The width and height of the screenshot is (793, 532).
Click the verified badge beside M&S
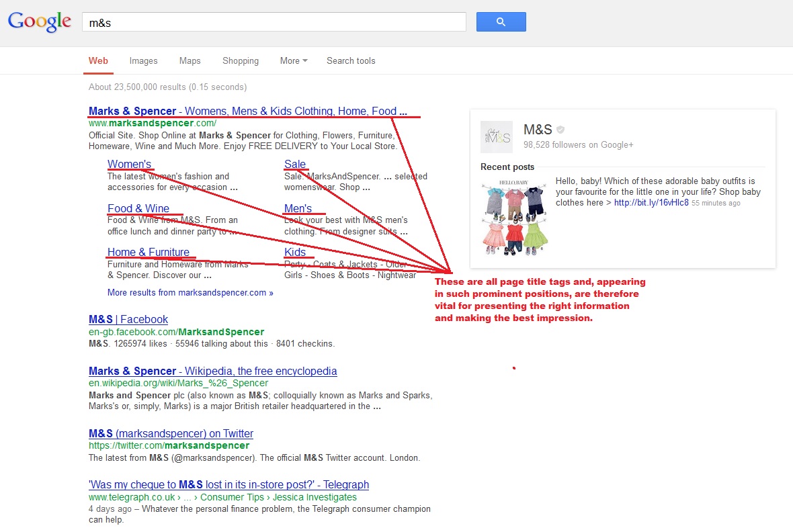click(x=560, y=129)
